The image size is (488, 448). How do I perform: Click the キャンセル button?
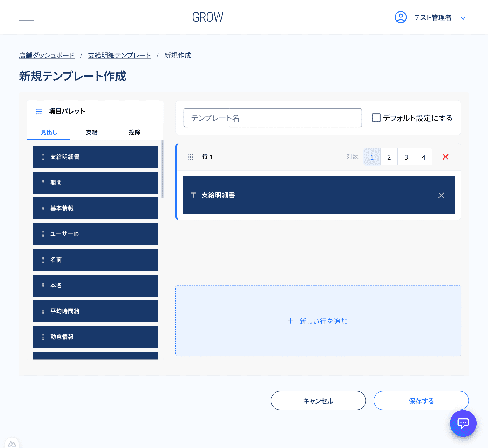pos(318,401)
